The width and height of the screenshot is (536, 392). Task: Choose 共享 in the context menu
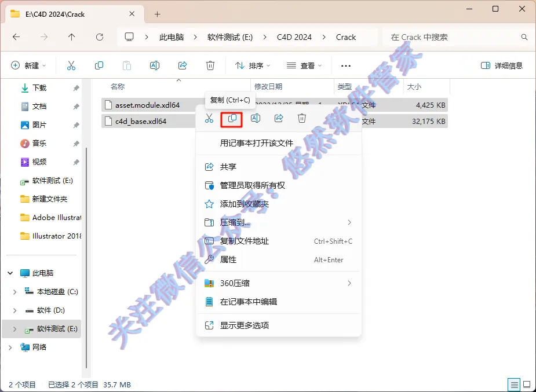point(279,167)
